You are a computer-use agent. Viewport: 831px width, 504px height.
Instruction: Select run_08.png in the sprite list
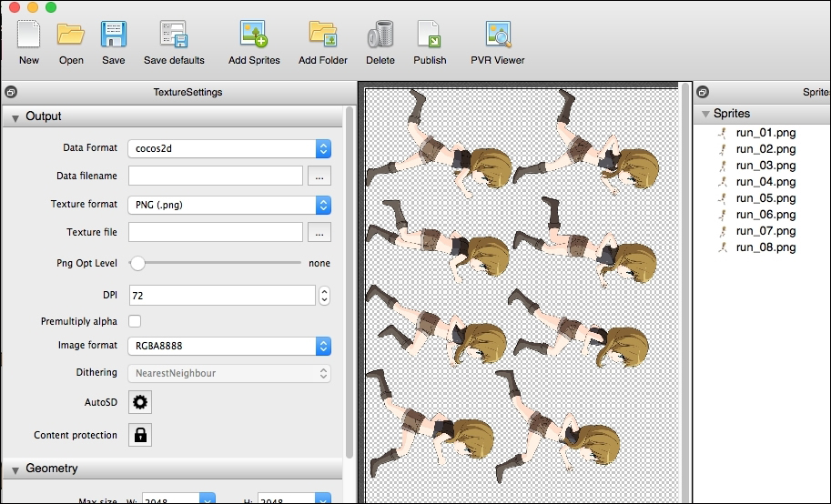tap(765, 247)
